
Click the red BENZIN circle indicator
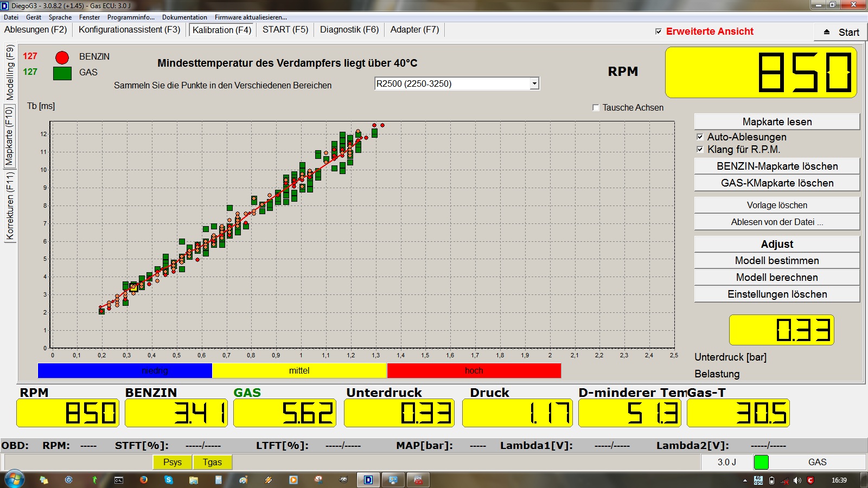[62, 57]
